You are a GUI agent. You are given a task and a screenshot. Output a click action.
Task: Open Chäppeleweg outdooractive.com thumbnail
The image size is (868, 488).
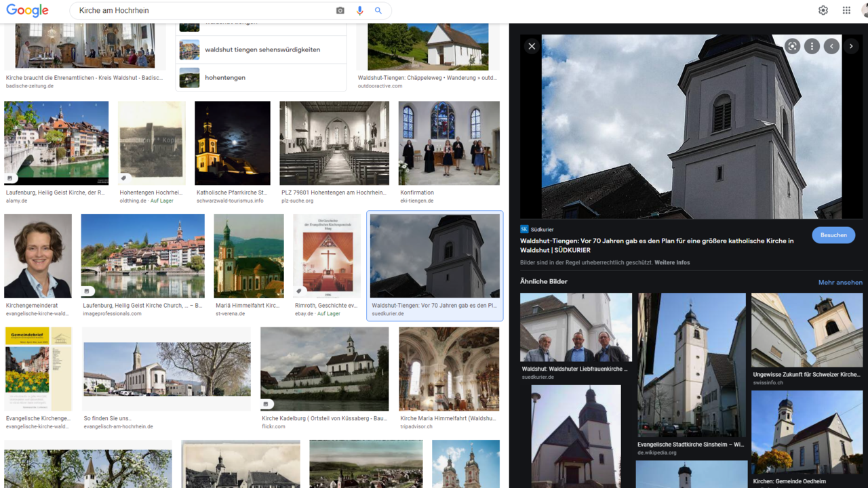pyautogui.click(x=428, y=47)
